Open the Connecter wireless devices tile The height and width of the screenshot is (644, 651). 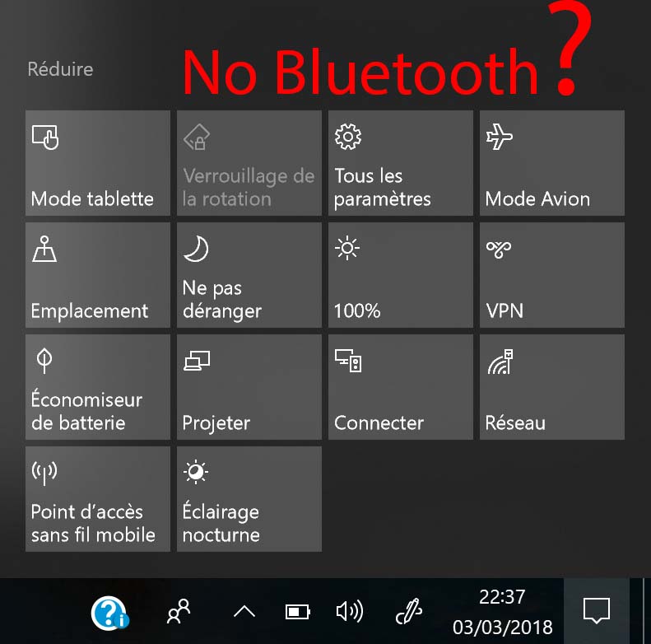401,387
